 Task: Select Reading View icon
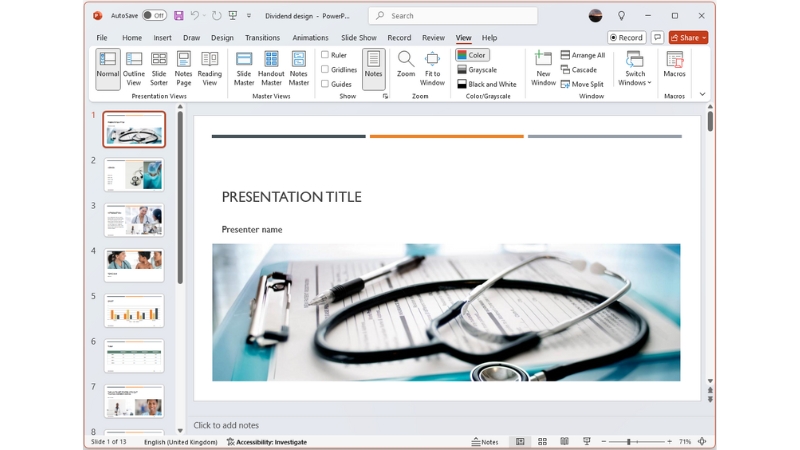coord(210,66)
